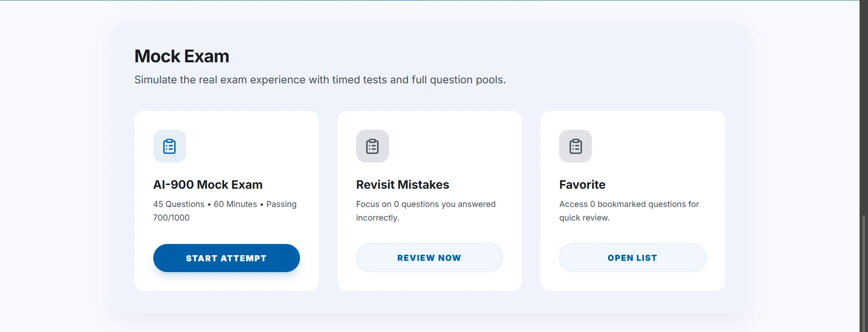Click the Favorite card clipboard icon
Viewport: 868px width, 332px height.
click(x=576, y=146)
